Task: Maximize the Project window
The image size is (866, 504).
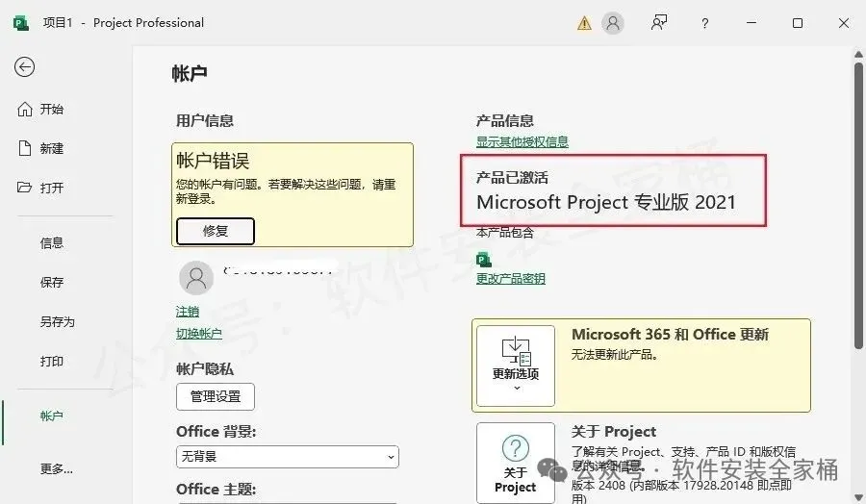Action: point(798,23)
